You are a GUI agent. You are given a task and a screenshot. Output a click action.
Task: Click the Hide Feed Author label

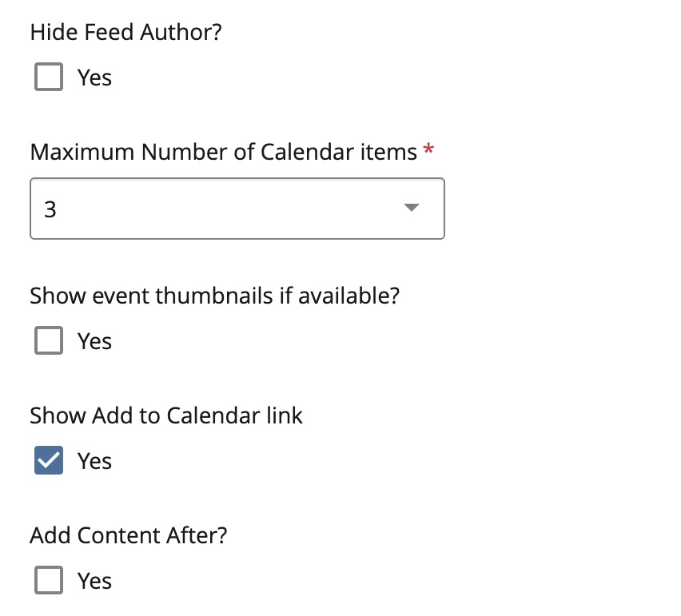pyautogui.click(x=125, y=32)
